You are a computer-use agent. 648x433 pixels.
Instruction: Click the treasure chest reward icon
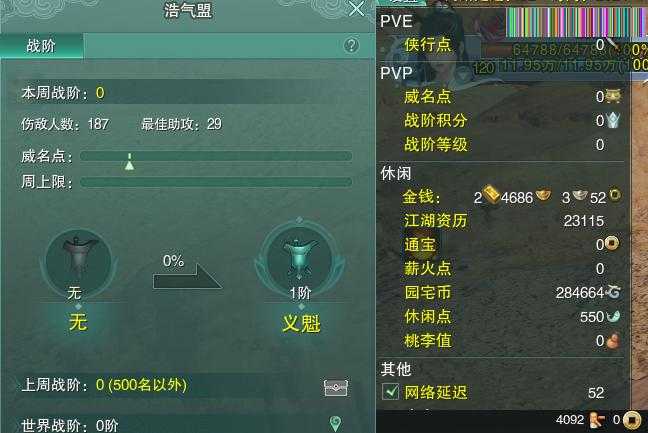coord(336,387)
